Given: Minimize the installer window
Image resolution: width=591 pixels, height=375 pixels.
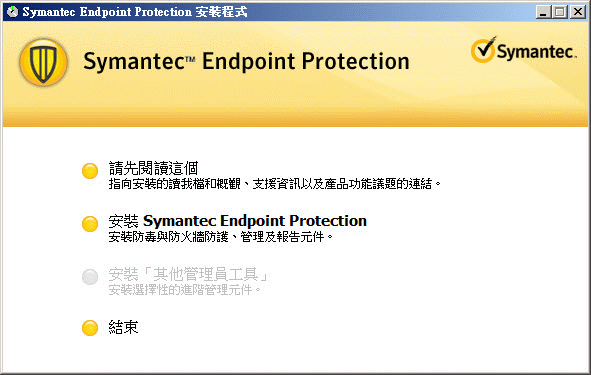Looking at the screenshot, I should point(543,12).
